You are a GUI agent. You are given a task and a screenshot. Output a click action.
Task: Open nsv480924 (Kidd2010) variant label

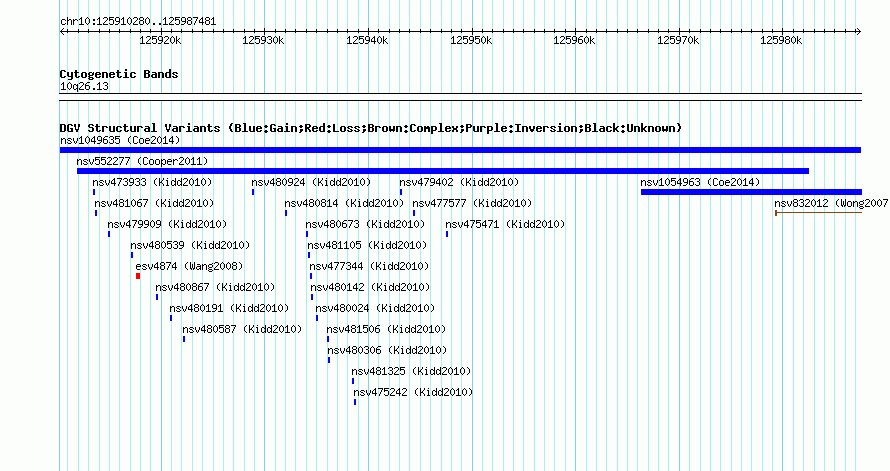click(x=311, y=182)
